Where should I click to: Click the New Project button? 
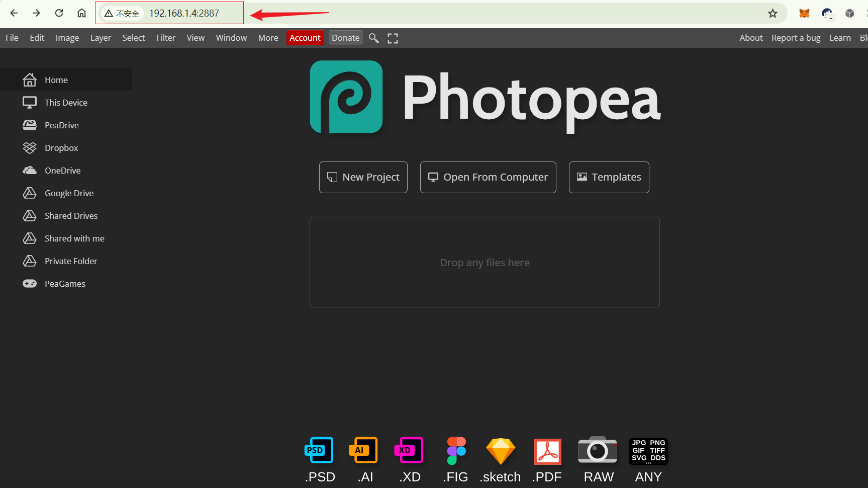(363, 177)
